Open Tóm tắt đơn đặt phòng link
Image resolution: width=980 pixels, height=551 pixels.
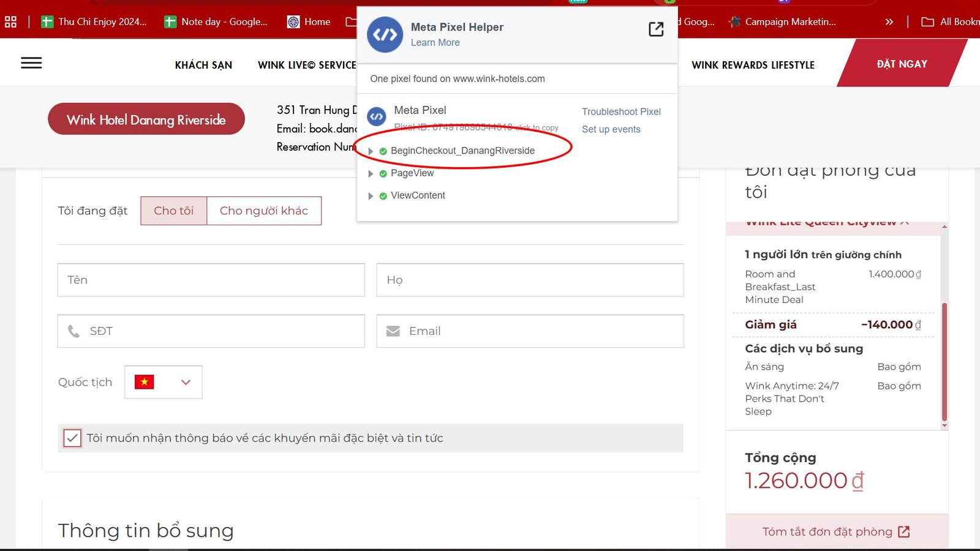[827, 531]
